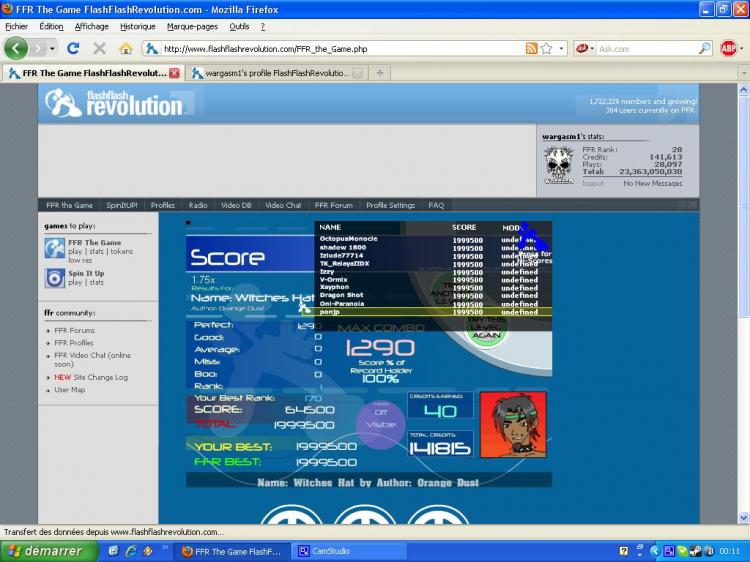Switch to CamStudio in the taskbar

tap(330, 551)
